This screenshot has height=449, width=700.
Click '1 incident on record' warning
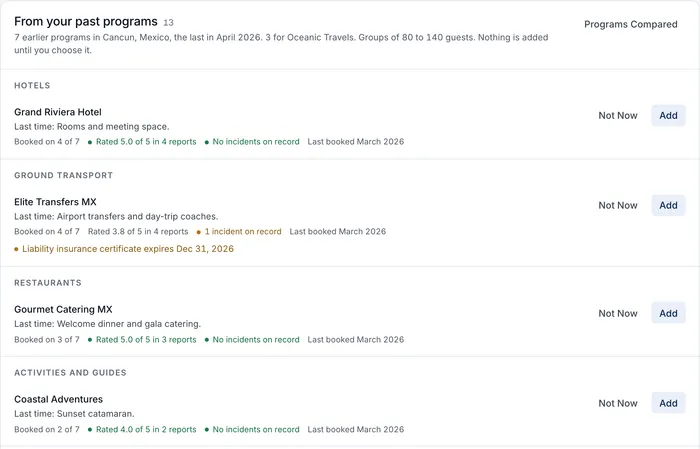click(x=239, y=231)
